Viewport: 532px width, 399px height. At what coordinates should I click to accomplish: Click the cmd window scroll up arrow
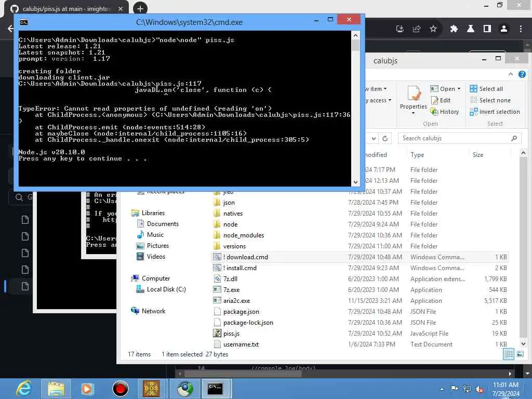355,35
